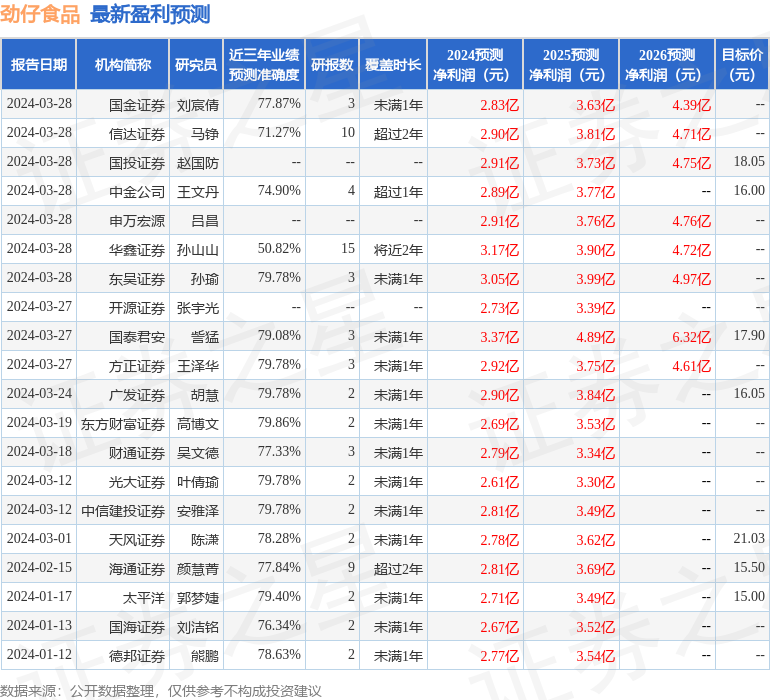Select the 研究员 column header
The width and height of the screenshot is (770, 700).
point(196,64)
